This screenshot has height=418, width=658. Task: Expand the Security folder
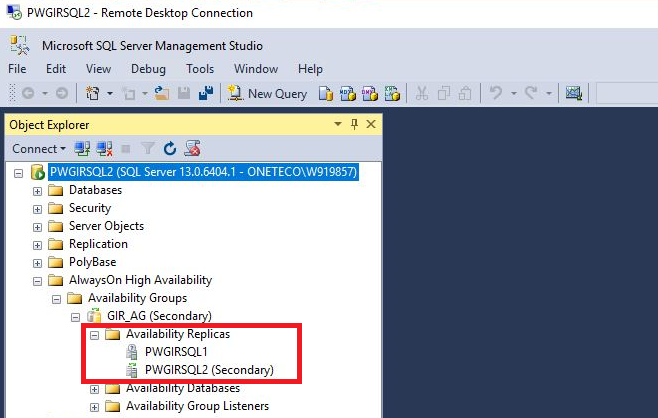[x=37, y=209]
